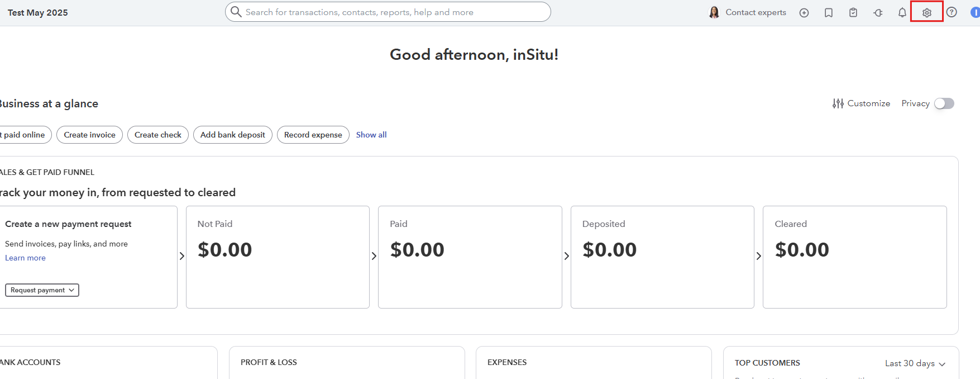This screenshot has width=980, height=379.
Task: Click chevron between Deposited and Cleared
Action: point(759,256)
